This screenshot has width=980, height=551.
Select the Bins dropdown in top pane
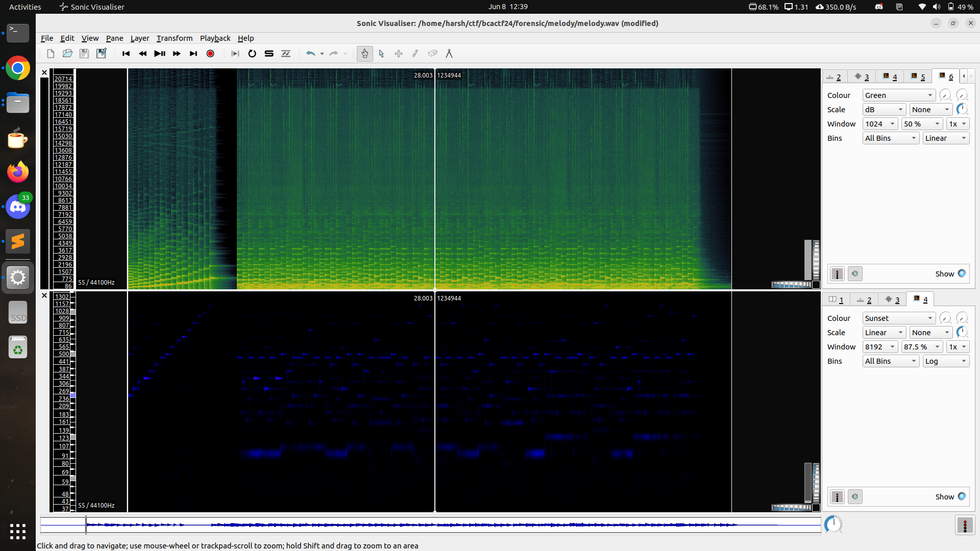coord(890,138)
